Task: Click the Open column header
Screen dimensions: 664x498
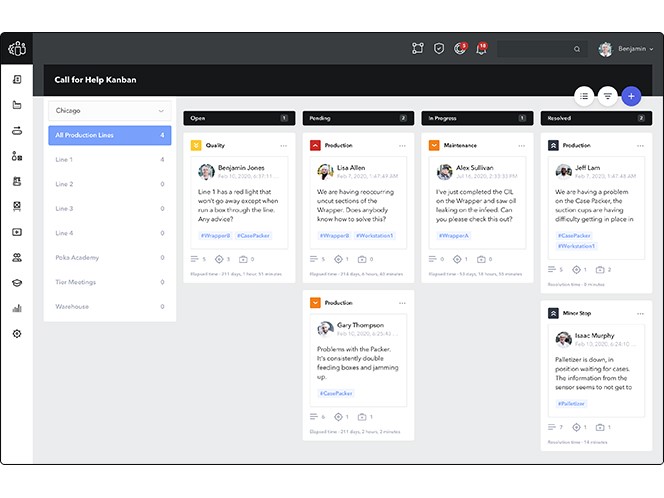Action: pos(239,118)
